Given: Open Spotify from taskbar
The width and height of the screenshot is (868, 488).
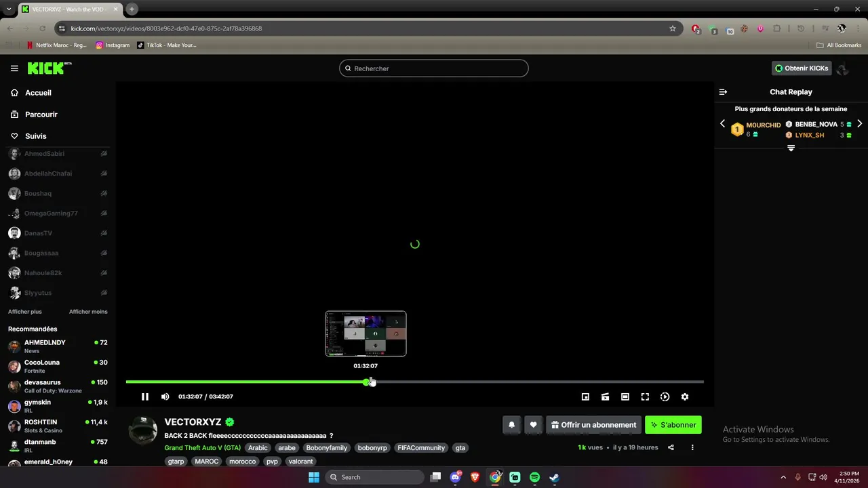Looking at the screenshot, I should click(534, 477).
